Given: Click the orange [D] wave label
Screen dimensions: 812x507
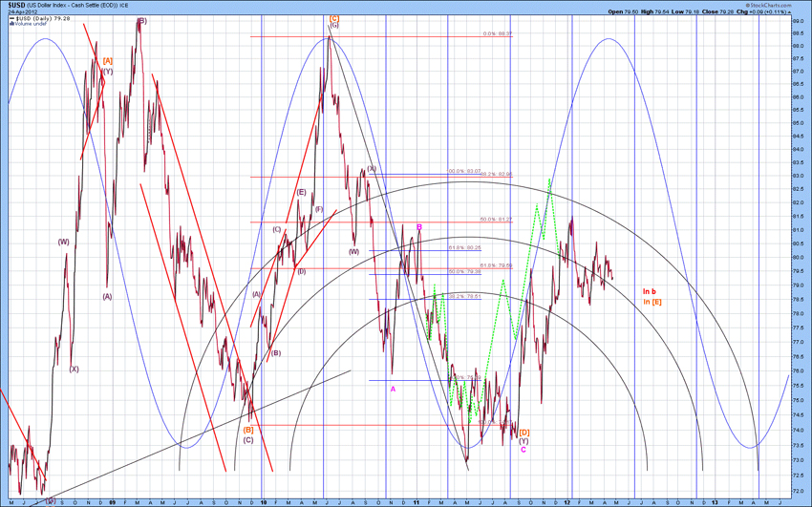Looking at the screenshot, I should 524,433.
